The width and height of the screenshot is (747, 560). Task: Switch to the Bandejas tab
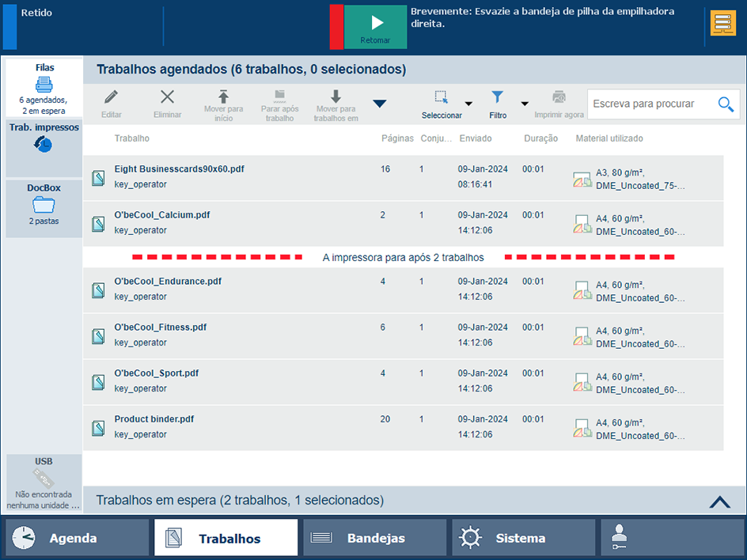coord(375,538)
